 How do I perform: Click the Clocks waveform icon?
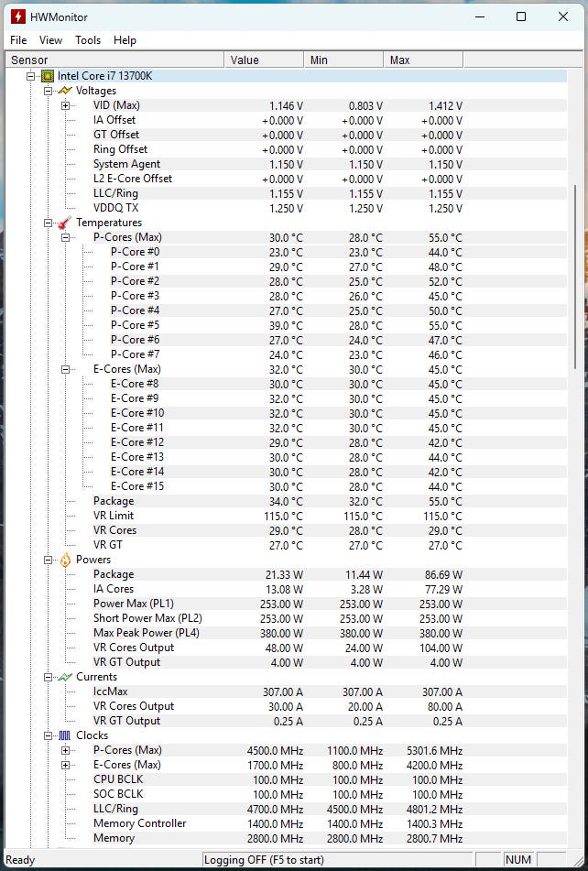point(65,735)
